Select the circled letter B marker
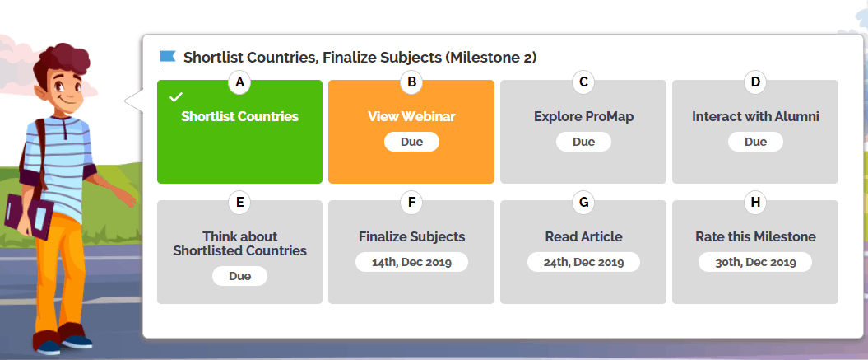This screenshot has height=360, width=868. tap(411, 82)
